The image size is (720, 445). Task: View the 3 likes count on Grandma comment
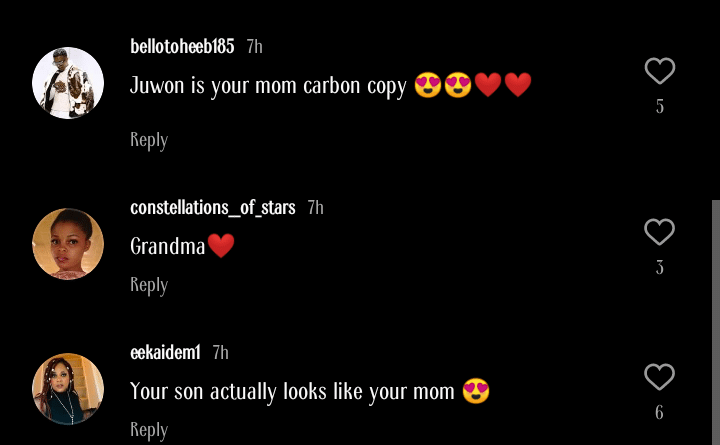tap(660, 268)
